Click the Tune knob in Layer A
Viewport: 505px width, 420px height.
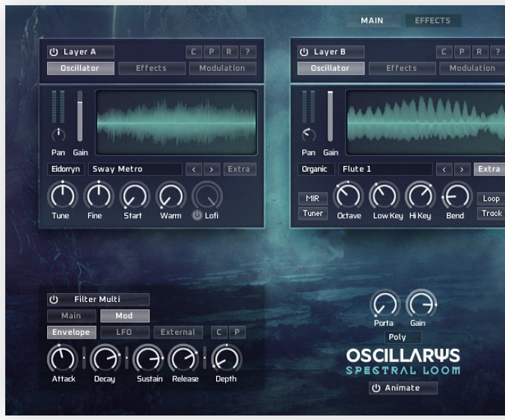pos(61,197)
